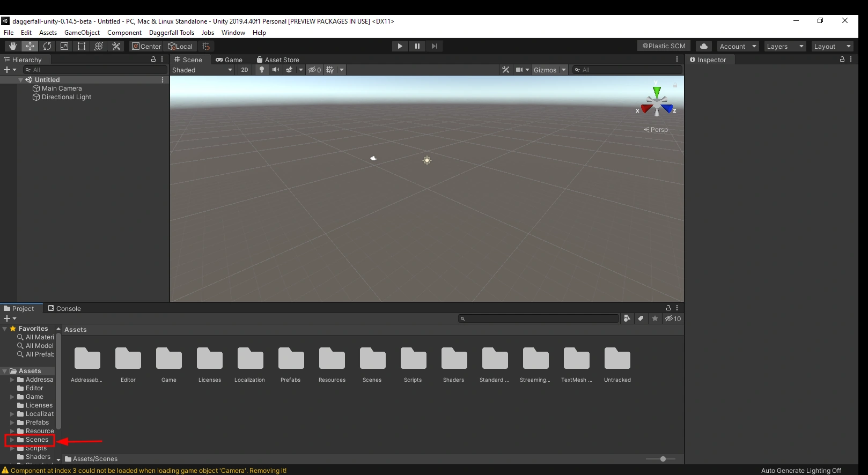Image resolution: width=868 pixels, height=475 pixels.
Task: Click the green Y axis cone of scene gizmo
Action: click(657, 92)
